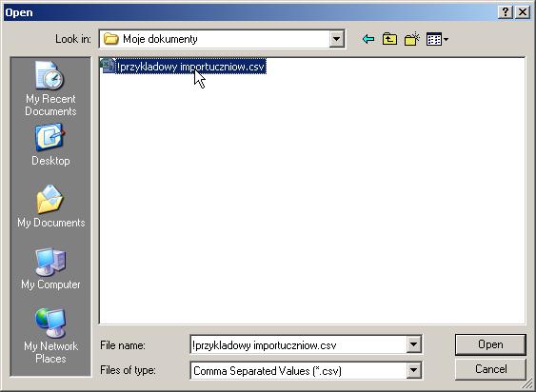
Task: Open My Documents in places bar
Action: pyautogui.click(x=50, y=206)
